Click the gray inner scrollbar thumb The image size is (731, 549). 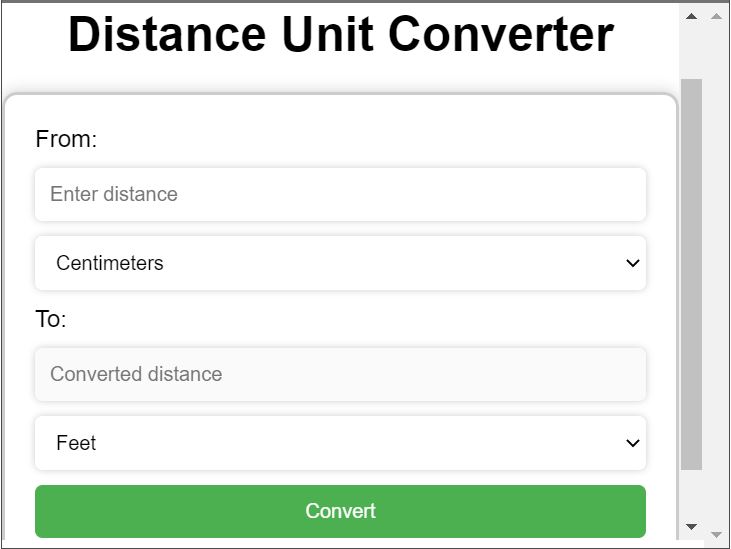pos(691,270)
